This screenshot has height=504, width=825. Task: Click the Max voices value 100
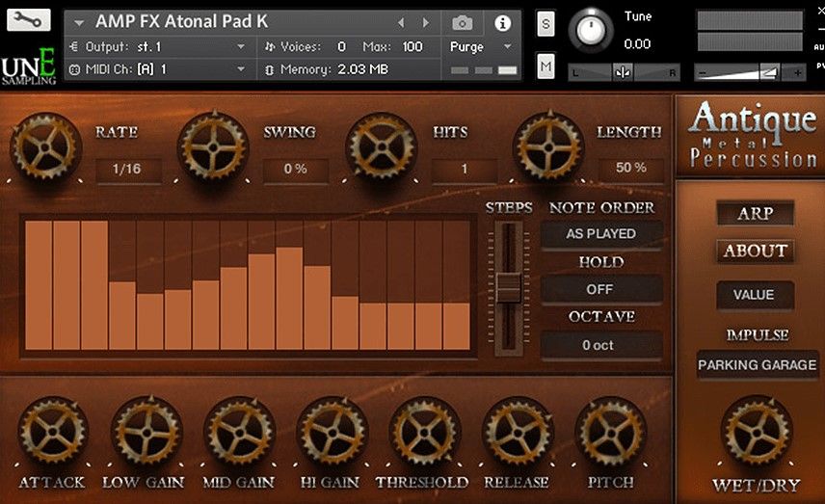pyautogui.click(x=412, y=47)
